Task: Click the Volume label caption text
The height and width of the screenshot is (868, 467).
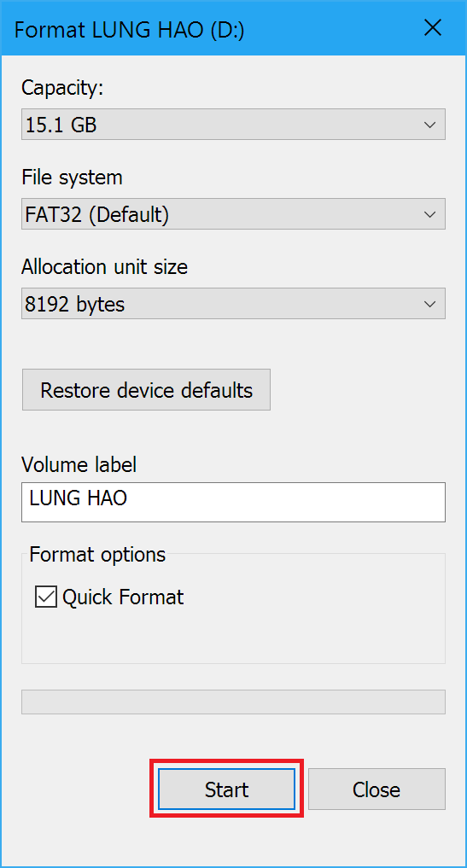Action: [79, 464]
